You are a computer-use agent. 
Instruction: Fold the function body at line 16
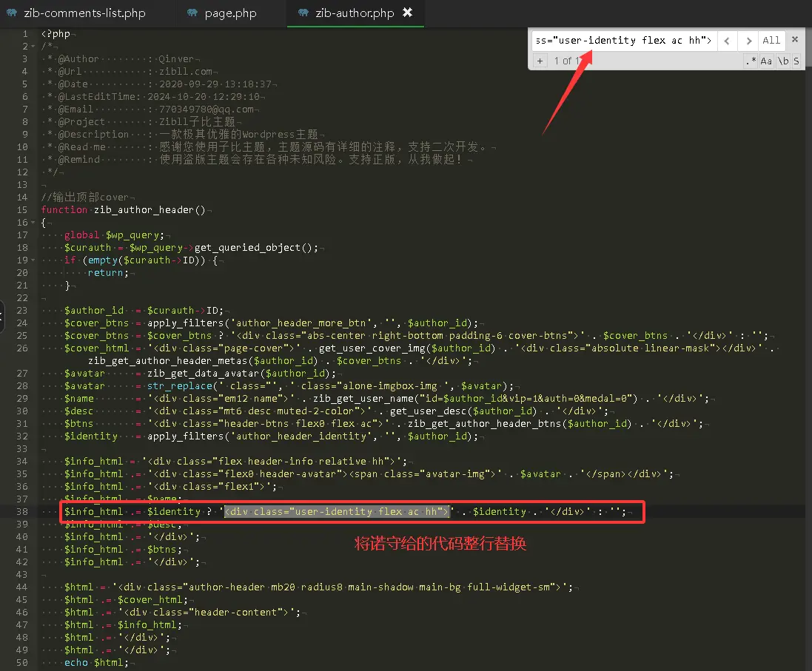click(34, 222)
